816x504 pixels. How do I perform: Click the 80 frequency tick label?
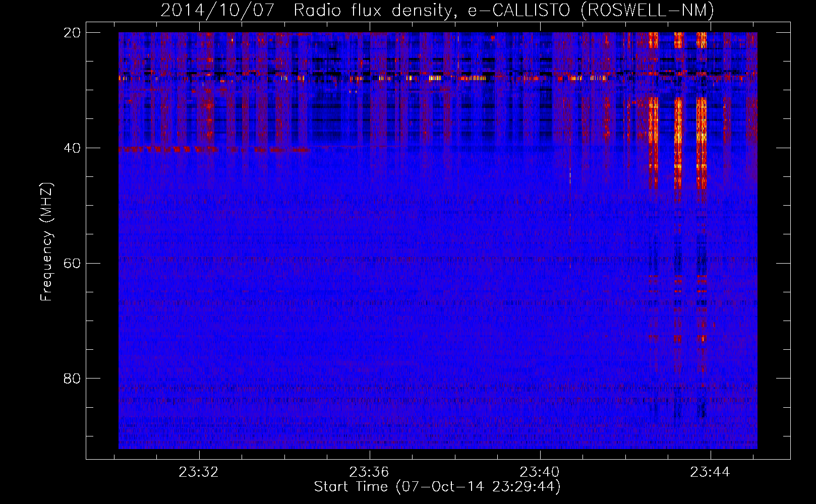click(x=72, y=379)
